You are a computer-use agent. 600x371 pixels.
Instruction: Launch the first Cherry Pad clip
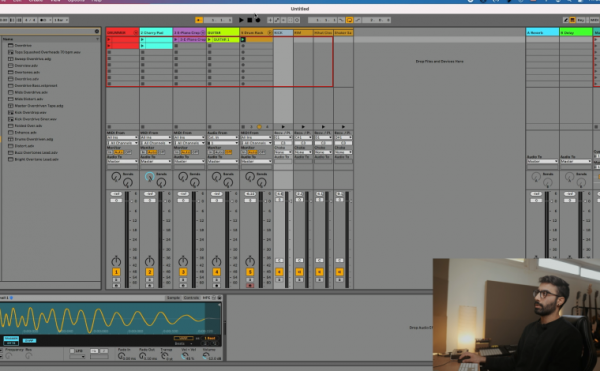click(142, 40)
